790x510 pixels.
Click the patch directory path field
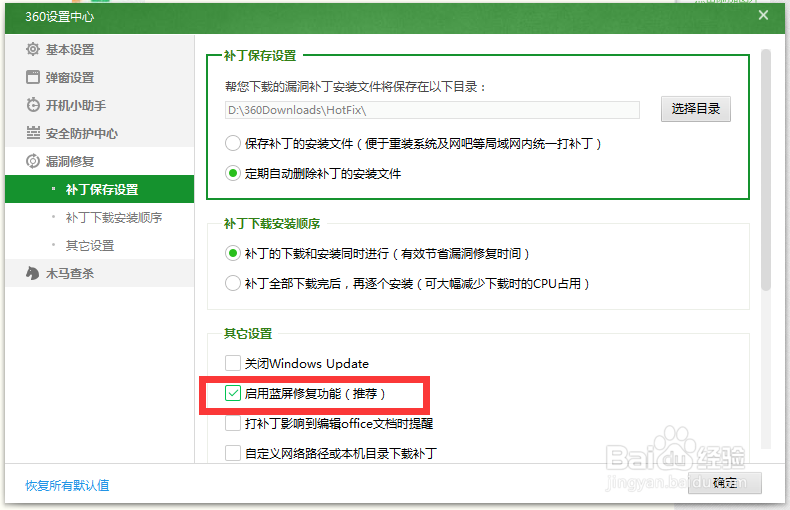432,110
